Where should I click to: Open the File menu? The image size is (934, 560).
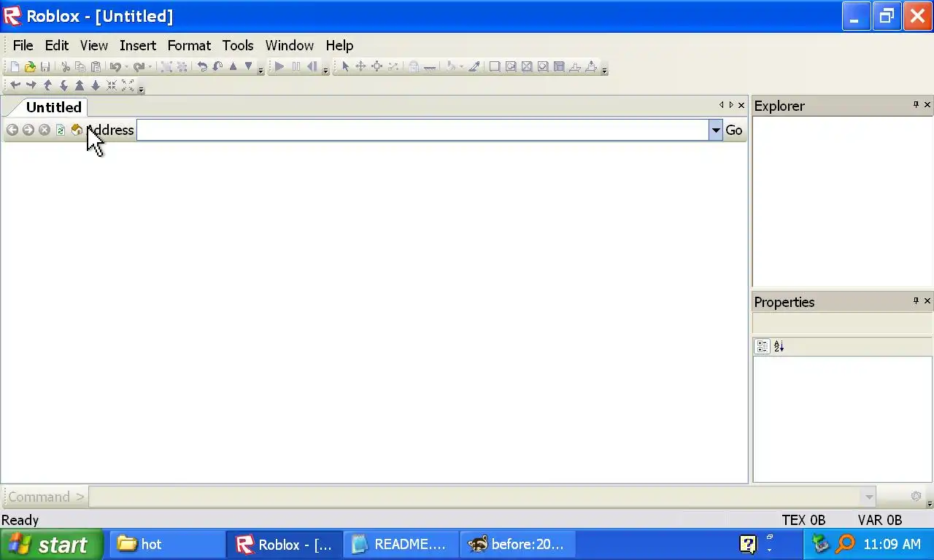(x=23, y=45)
